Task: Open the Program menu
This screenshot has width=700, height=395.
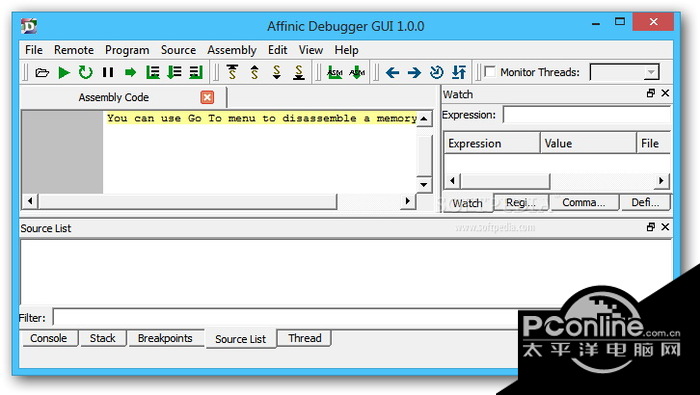Action: tap(127, 50)
